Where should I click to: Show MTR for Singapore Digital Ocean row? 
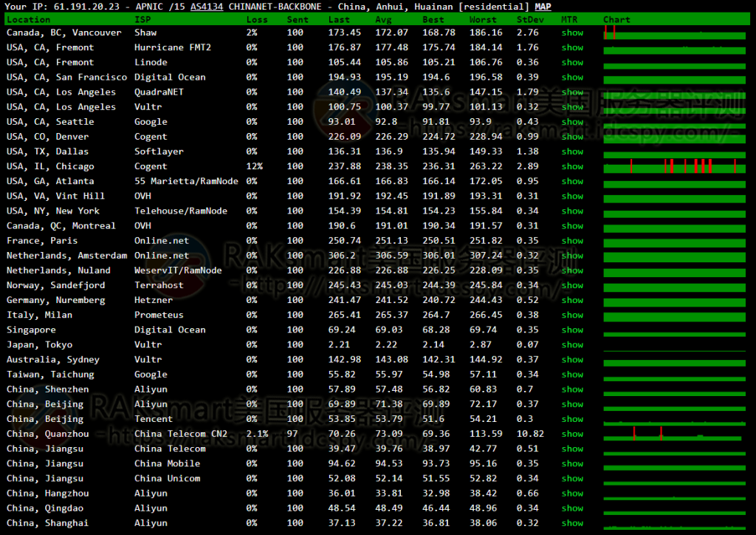(x=572, y=330)
